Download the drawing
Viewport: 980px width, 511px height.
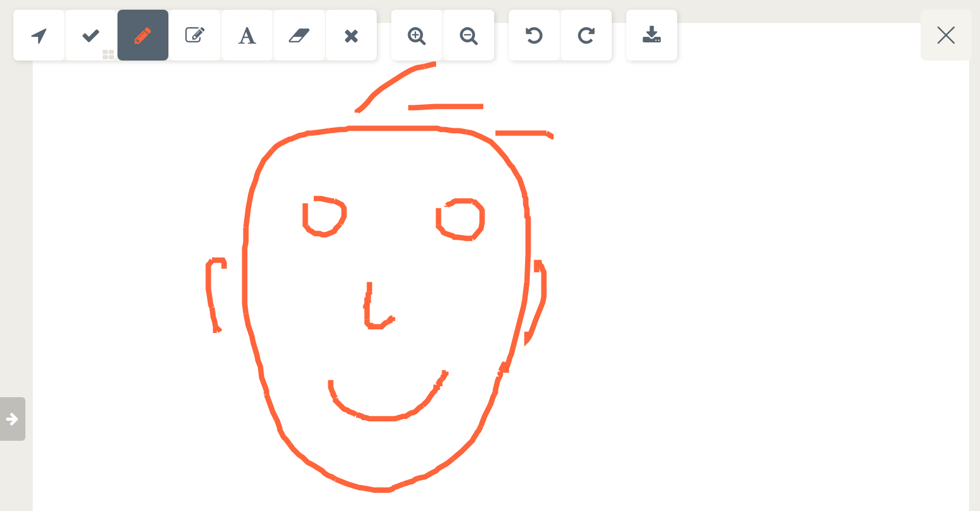click(x=652, y=35)
